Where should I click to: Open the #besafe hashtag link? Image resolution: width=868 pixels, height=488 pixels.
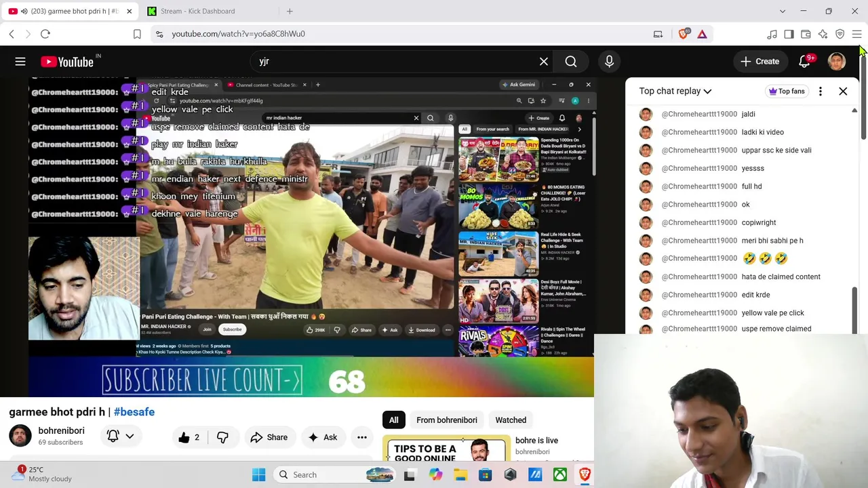pos(134,412)
